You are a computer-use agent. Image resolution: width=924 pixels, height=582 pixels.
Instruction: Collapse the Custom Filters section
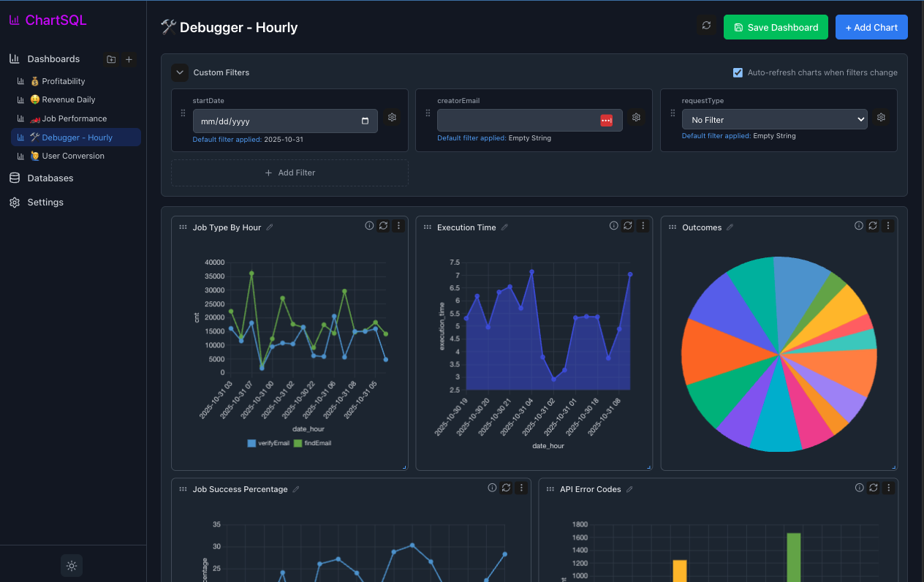click(x=180, y=72)
